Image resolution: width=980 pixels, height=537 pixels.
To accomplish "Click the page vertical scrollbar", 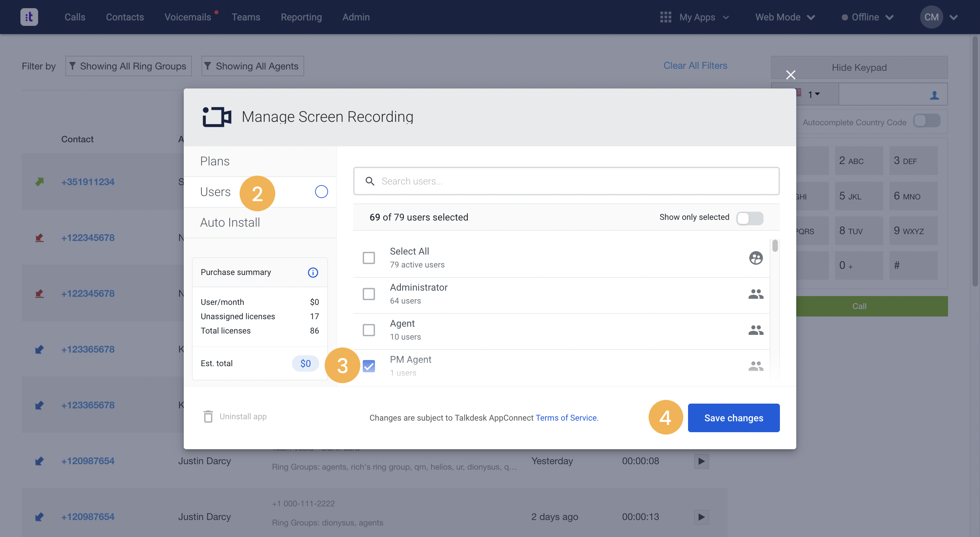I will click(975, 161).
